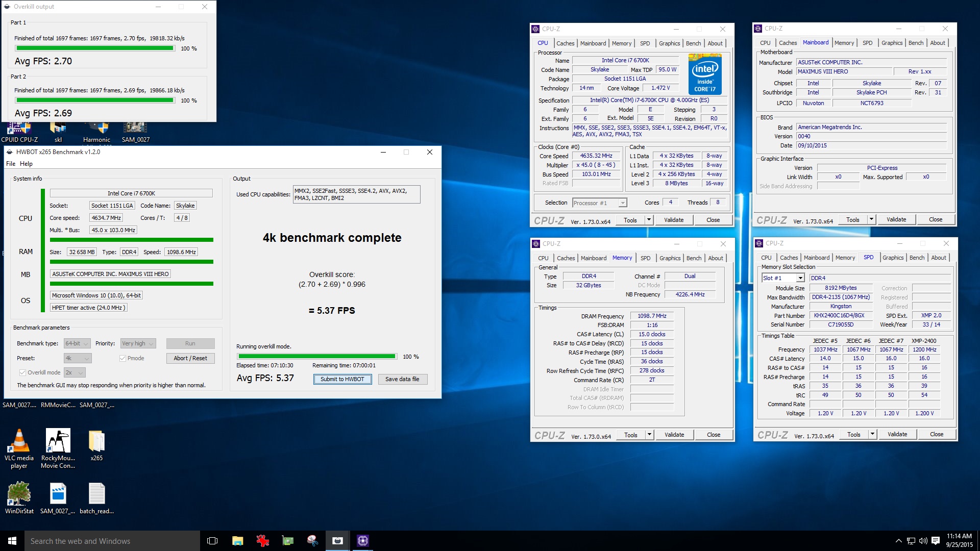Click Close in the Memory tab window
This screenshot has height=551, width=980.
[x=714, y=435]
